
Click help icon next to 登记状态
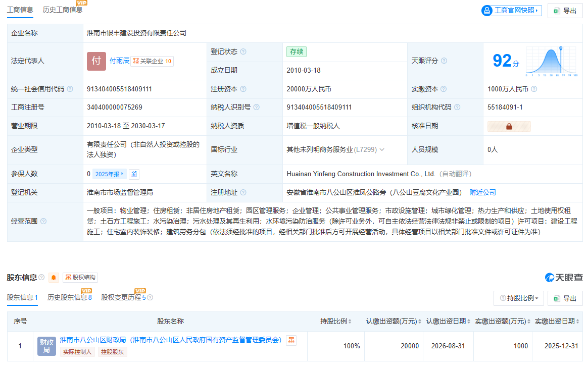click(x=243, y=51)
